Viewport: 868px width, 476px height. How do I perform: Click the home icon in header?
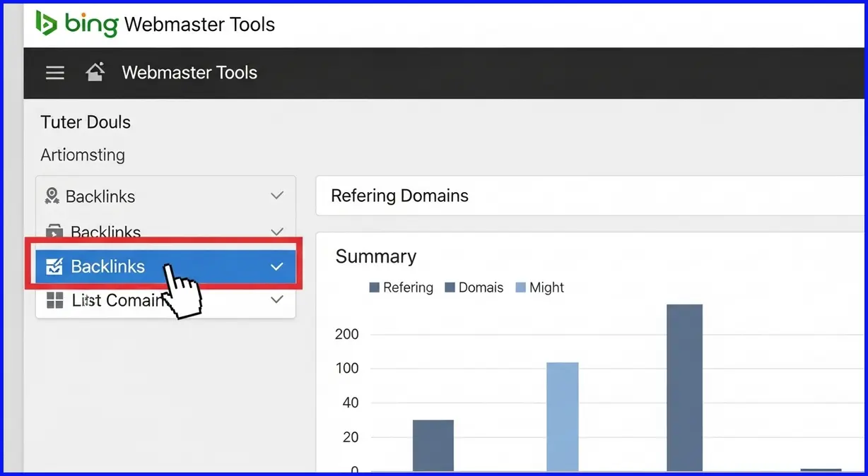(95, 72)
